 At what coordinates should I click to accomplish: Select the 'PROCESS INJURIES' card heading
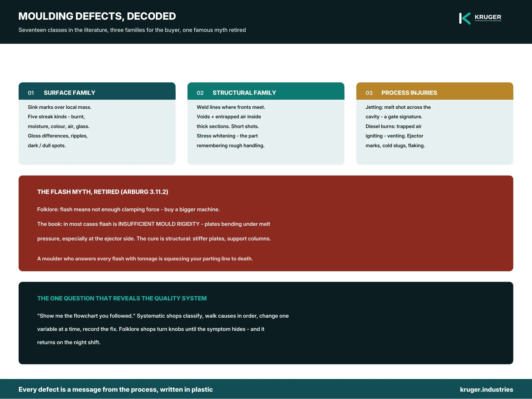409,93
